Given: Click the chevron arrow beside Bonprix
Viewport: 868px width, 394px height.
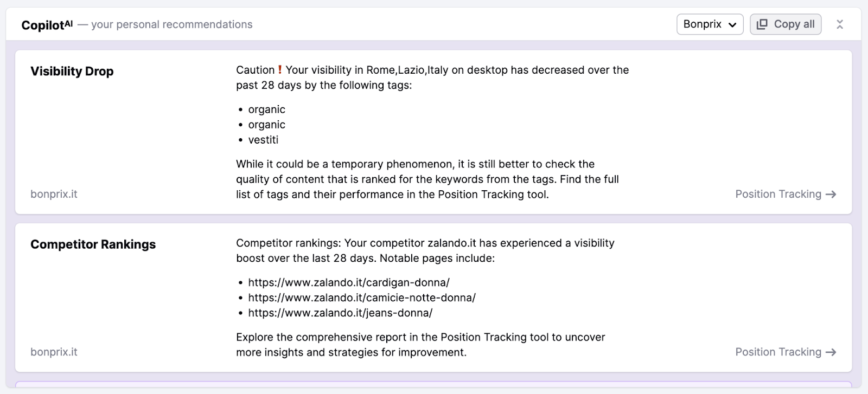Looking at the screenshot, I should pos(732,25).
